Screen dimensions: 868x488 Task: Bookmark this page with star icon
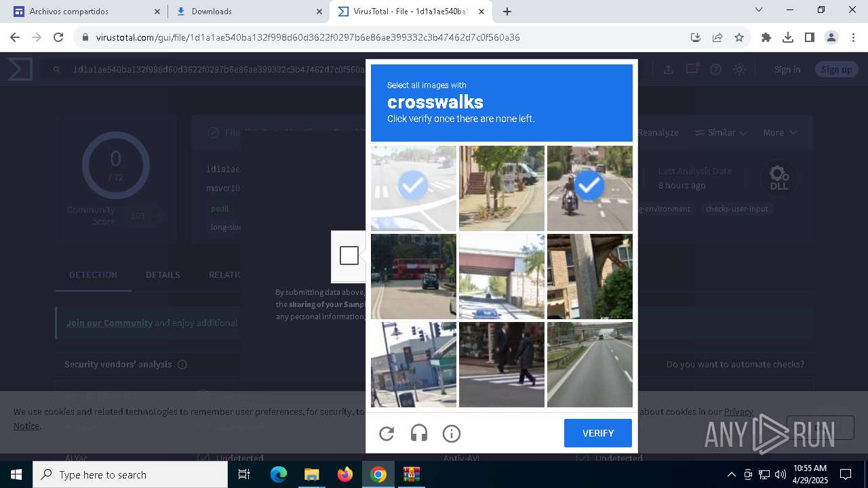click(x=739, y=37)
